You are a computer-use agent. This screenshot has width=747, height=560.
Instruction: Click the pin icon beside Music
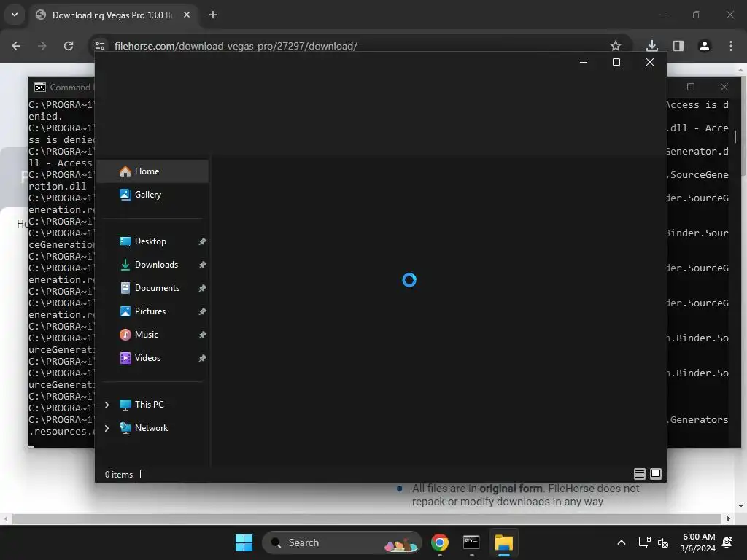pos(203,335)
